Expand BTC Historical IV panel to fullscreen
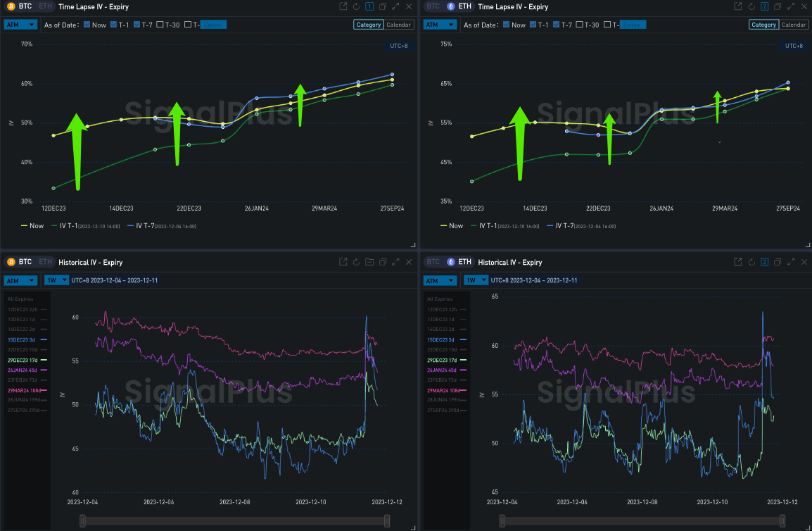Image resolution: width=812 pixels, height=531 pixels. click(395, 262)
